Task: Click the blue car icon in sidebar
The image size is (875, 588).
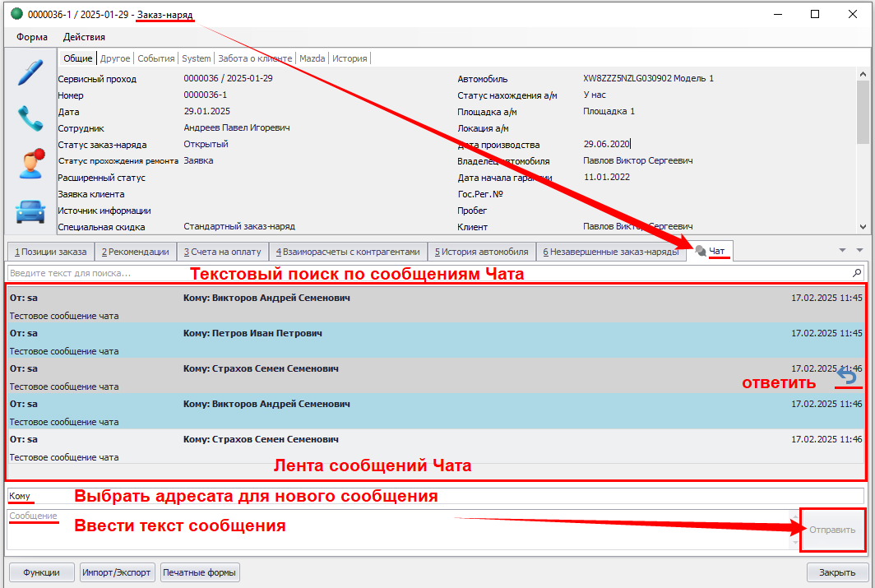Action: point(30,211)
